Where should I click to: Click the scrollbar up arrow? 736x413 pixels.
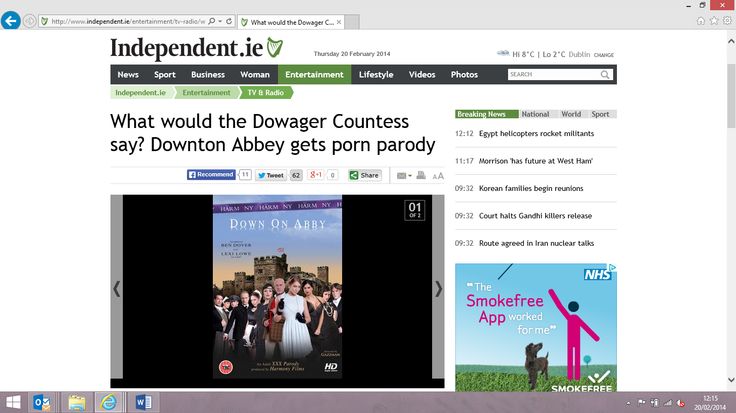[731, 41]
